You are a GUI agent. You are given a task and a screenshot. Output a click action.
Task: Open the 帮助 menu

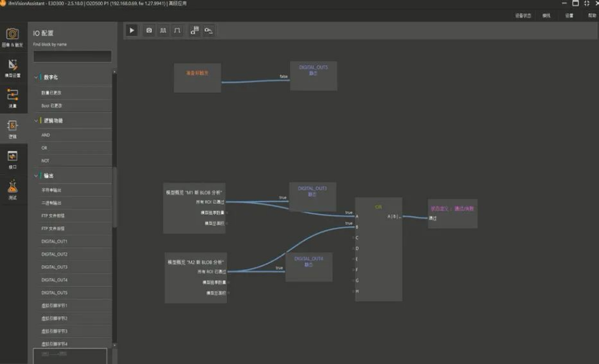(x=592, y=15)
